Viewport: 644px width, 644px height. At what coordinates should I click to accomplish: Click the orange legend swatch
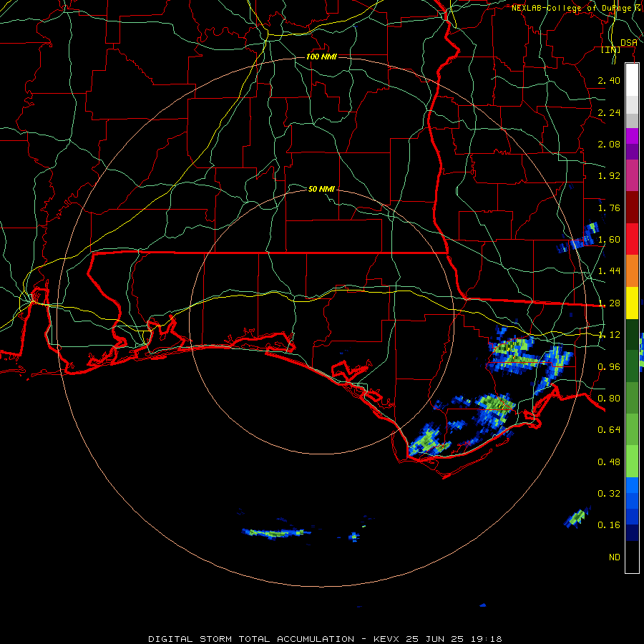click(x=632, y=270)
